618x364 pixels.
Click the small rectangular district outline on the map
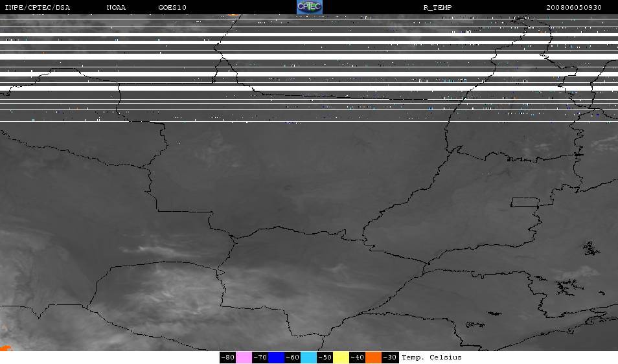(x=525, y=202)
